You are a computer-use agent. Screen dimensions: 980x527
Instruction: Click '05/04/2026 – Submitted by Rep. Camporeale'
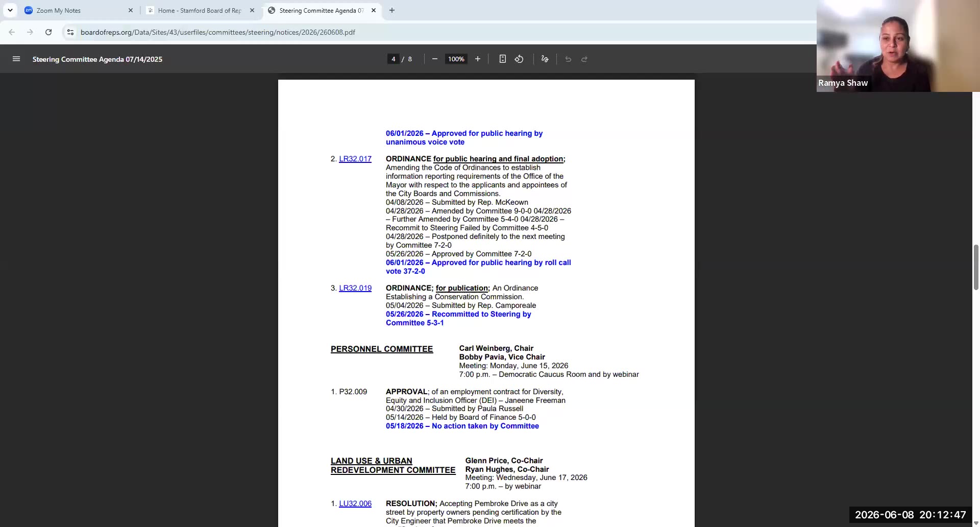pos(461,305)
